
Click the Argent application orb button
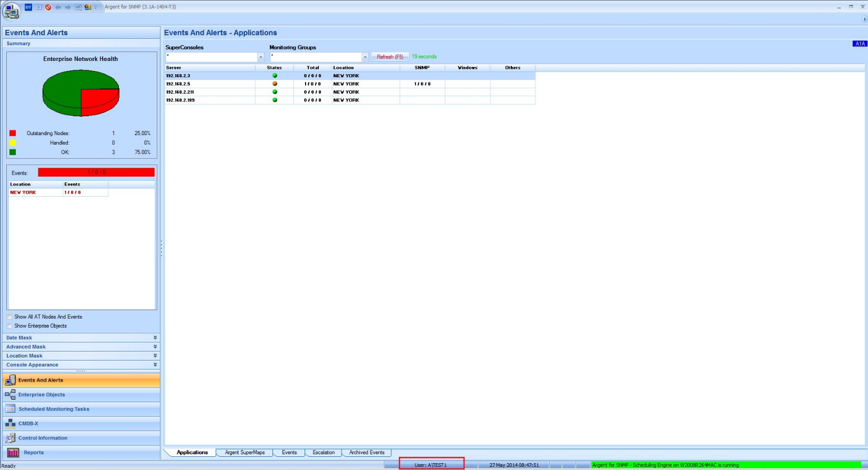11,11
